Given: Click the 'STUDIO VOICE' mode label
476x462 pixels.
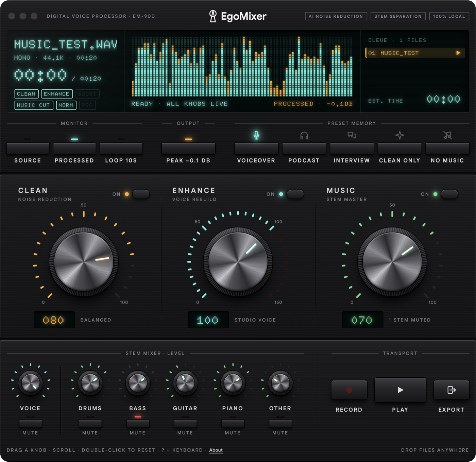Looking at the screenshot, I should pyautogui.click(x=255, y=320).
